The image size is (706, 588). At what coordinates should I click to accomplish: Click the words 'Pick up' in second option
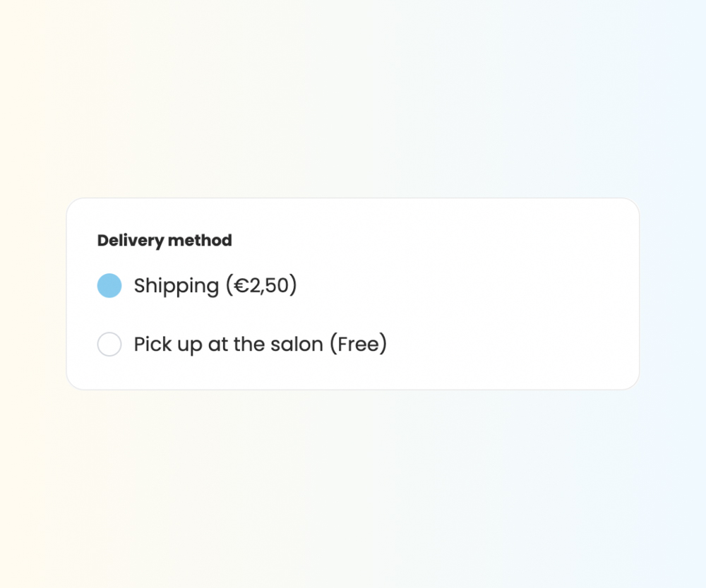(x=168, y=344)
